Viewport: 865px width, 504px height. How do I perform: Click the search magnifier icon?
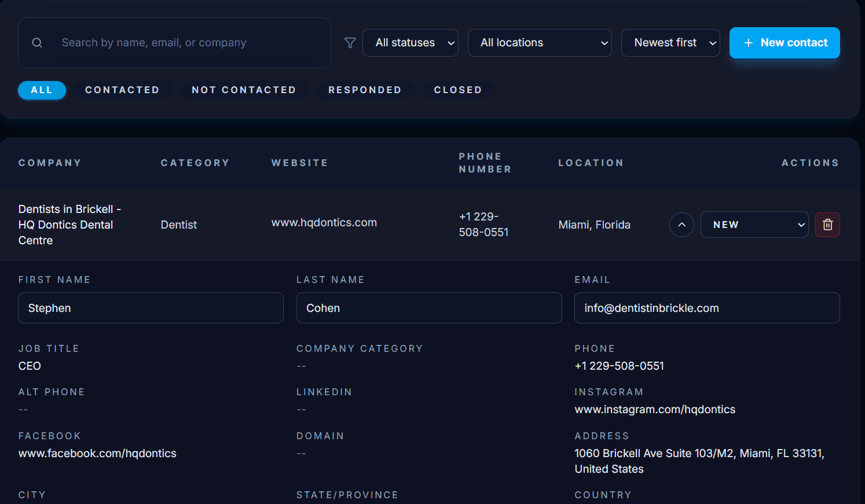[x=36, y=42]
